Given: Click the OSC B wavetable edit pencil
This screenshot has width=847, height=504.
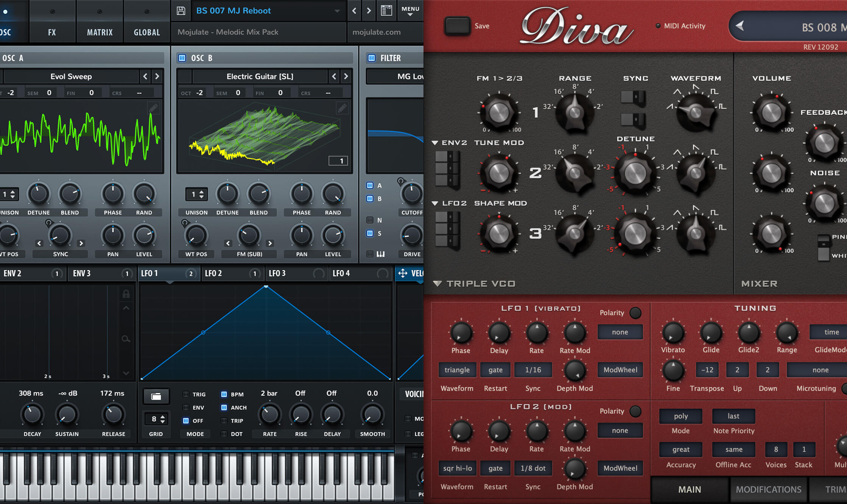Looking at the screenshot, I should point(342,109).
